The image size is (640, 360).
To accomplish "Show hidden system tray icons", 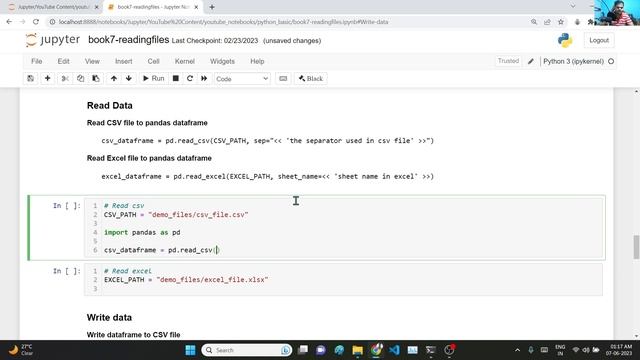I will tap(517, 350).
